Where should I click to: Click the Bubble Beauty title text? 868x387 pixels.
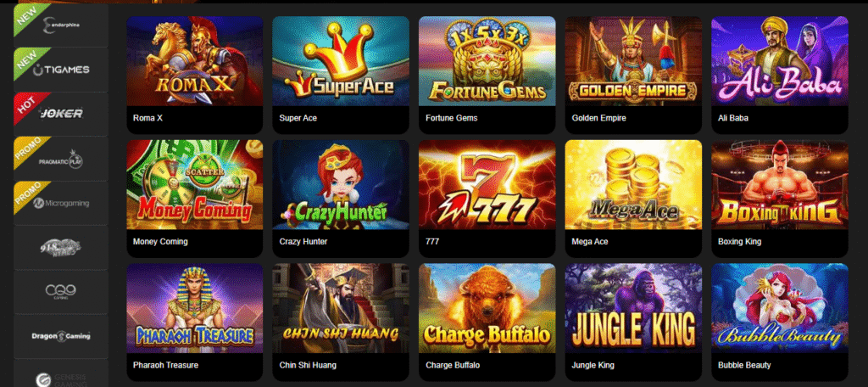744,366
